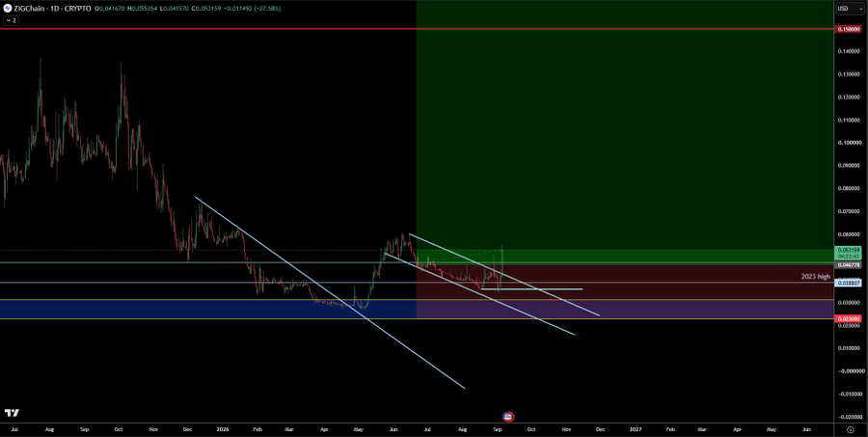Open the US flag economic event marker
Viewport: 868px width, 437px height.
coord(507,417)
